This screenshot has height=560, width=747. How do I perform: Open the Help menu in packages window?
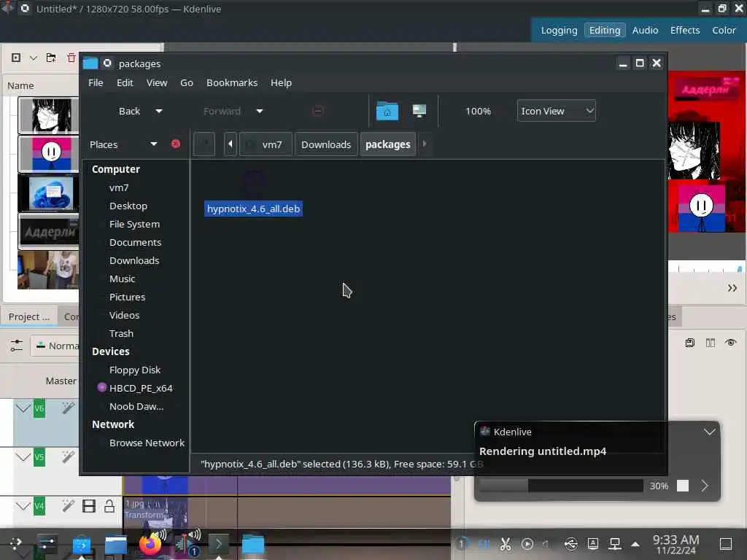pyautogui.click(x=281, y=82)
